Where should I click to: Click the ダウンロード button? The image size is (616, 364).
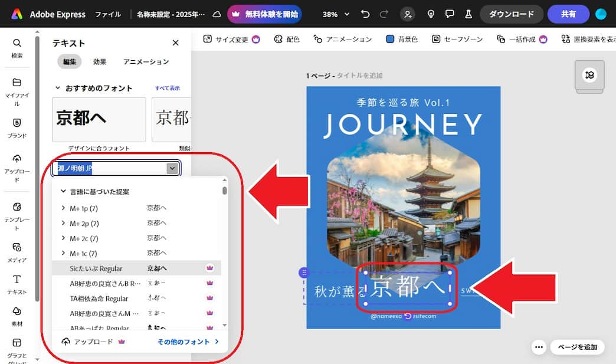(x=511, y=14)
